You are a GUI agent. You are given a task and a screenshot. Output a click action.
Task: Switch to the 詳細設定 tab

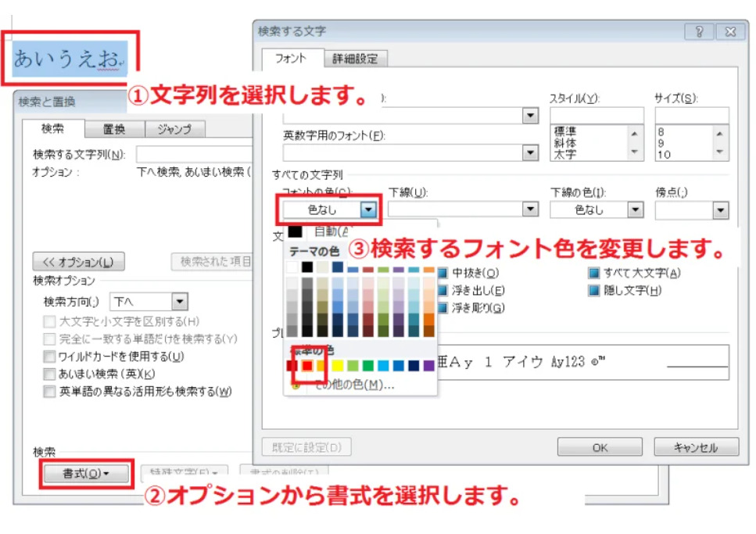[x=354, y=59]
